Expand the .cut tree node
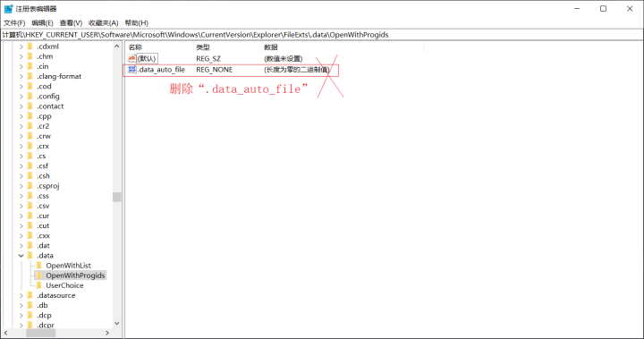644x339 pixels. coord(21,225)
